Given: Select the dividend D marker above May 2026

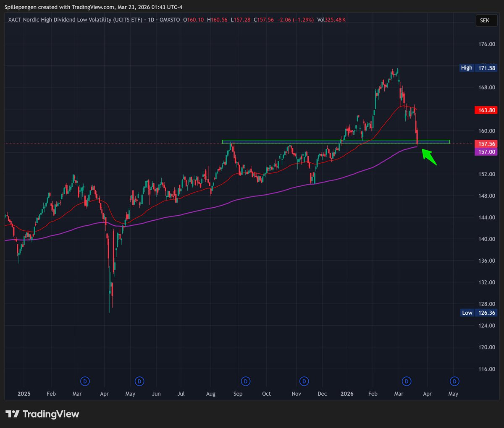Looking at the screenshot, I should 454,381.
